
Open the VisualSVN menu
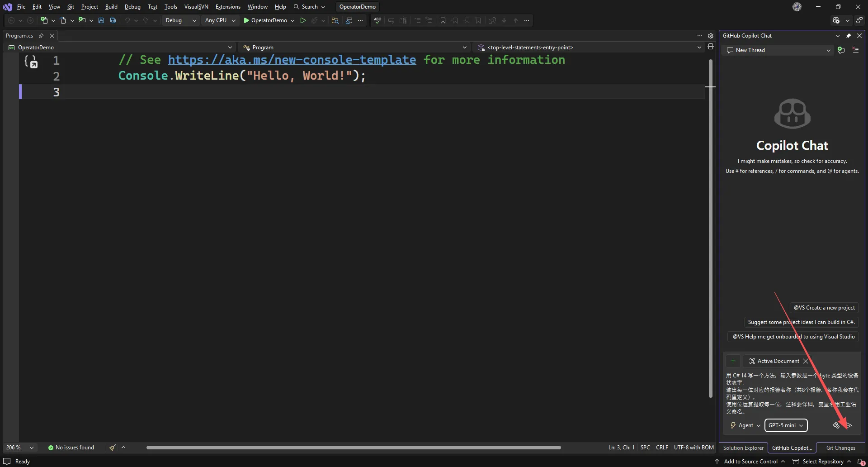(x=196, y=7)
